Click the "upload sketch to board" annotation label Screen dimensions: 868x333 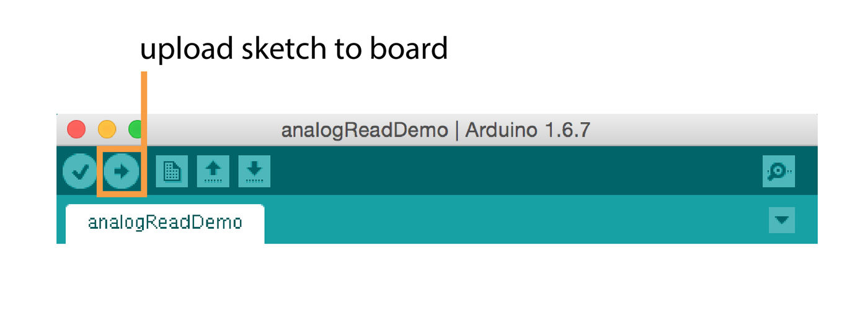[293, 48]
